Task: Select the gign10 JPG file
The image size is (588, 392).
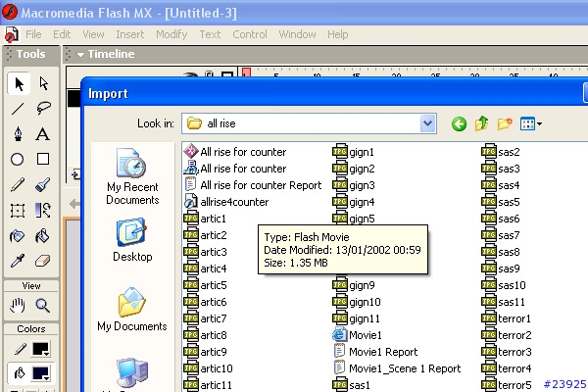Action: coord(357,302)
